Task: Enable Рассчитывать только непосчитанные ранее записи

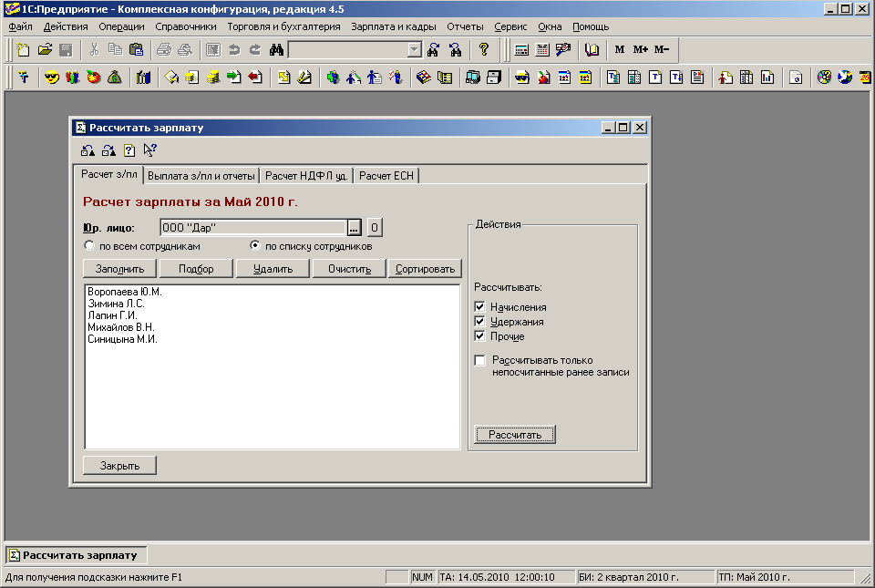Action: pyautogui.click(x=480, y=361)
